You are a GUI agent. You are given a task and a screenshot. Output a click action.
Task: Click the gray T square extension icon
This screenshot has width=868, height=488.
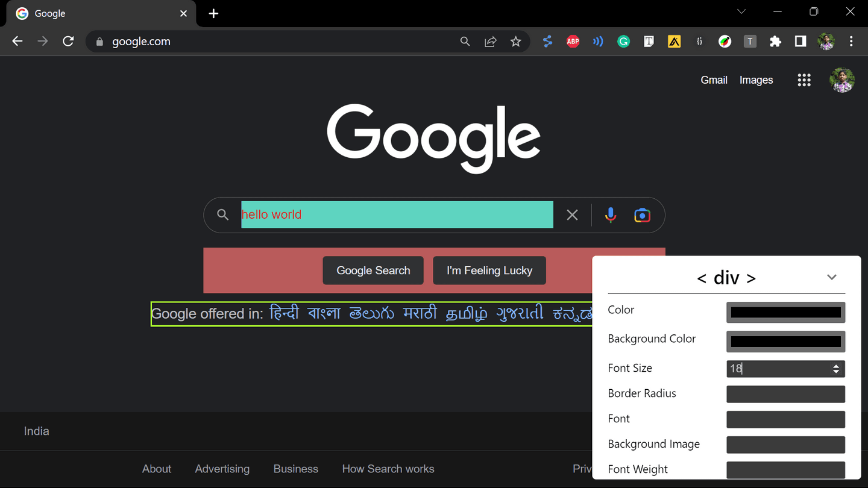750,42
